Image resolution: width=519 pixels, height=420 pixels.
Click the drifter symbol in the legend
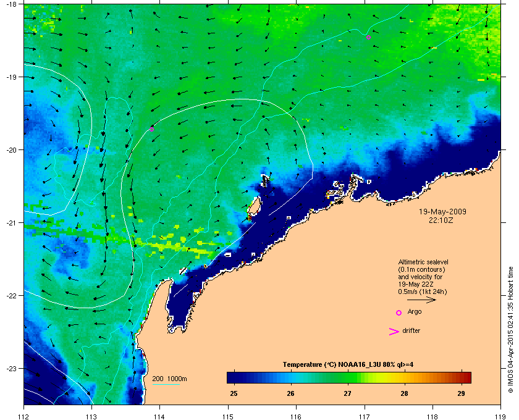tap(394, 332)
